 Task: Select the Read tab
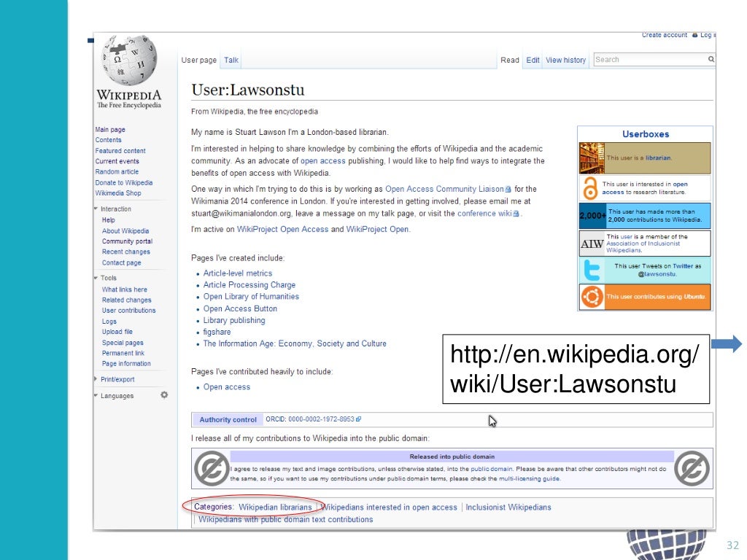pyautogui.click(x=509, y=60)
